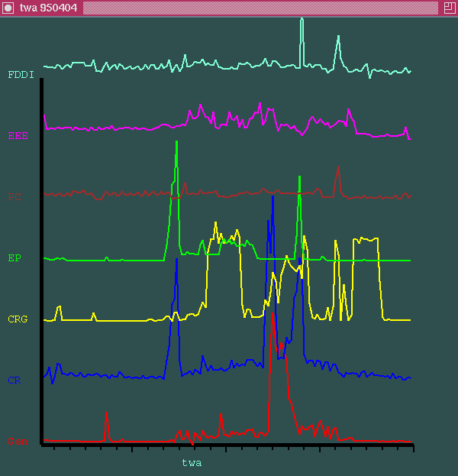This screenshot has height=476, width=458.
Task: Click the small early red Gen spike
Action: (x=106, y=414)
